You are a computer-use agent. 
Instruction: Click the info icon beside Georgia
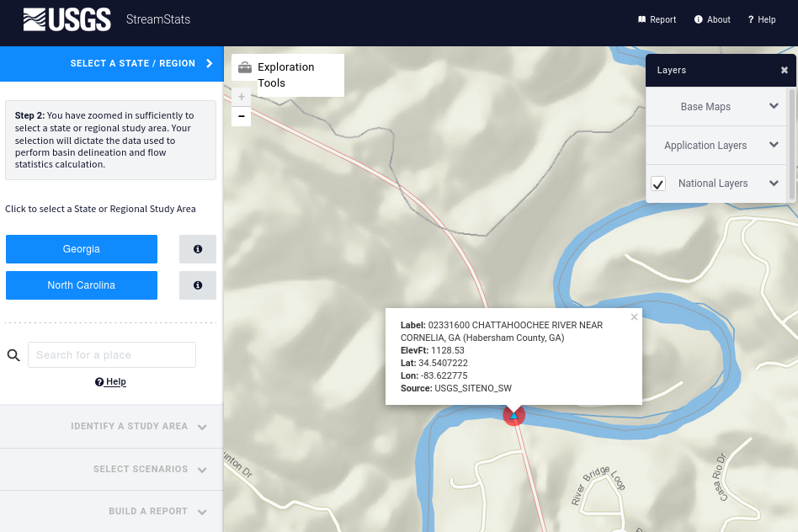coord(198,249)
